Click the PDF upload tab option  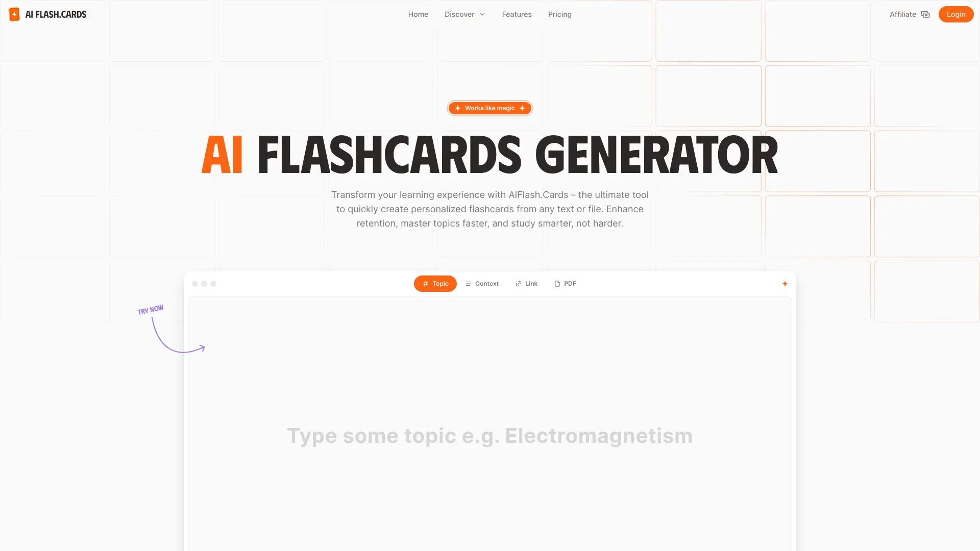coord(565,283)
